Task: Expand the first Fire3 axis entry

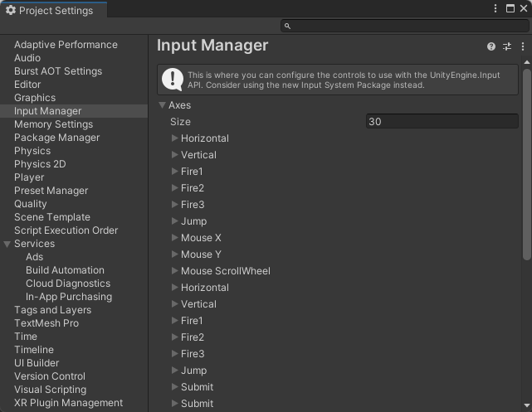Action: pyautogui.click(x=175, y=204)
